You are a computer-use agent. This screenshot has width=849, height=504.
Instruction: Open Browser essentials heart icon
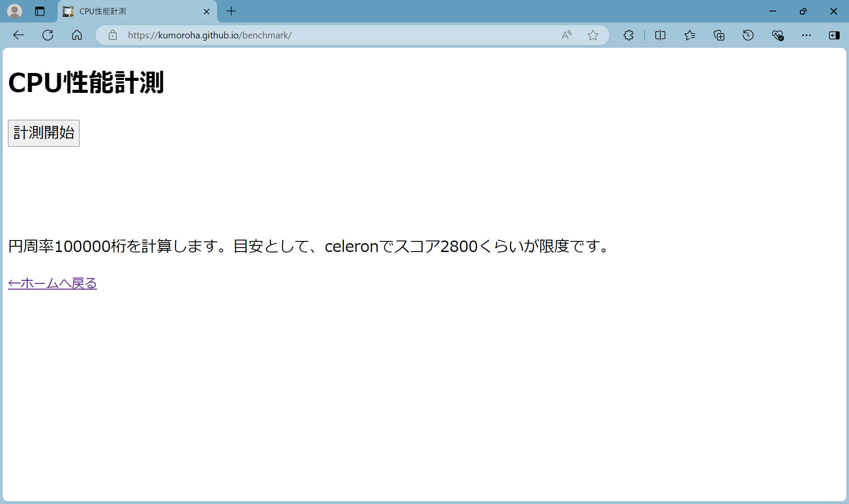777,35
